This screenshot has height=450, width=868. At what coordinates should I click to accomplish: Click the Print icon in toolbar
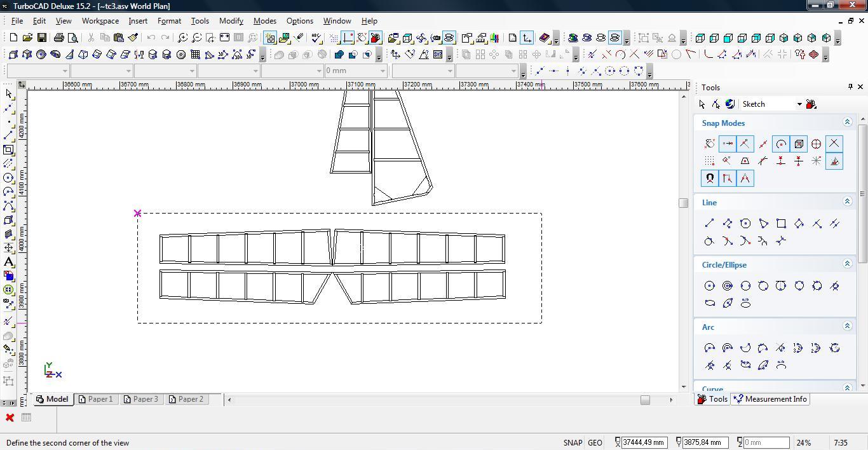[x=59, y=38]
